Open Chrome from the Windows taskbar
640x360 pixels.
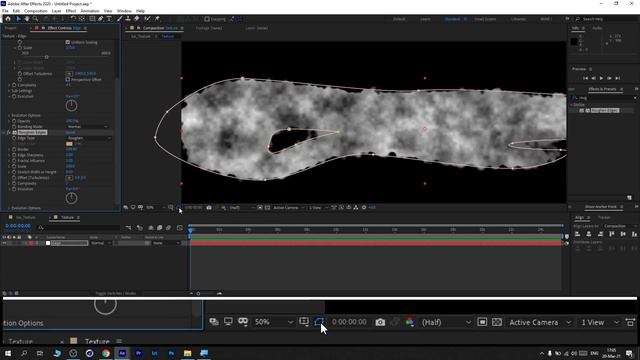106,353
